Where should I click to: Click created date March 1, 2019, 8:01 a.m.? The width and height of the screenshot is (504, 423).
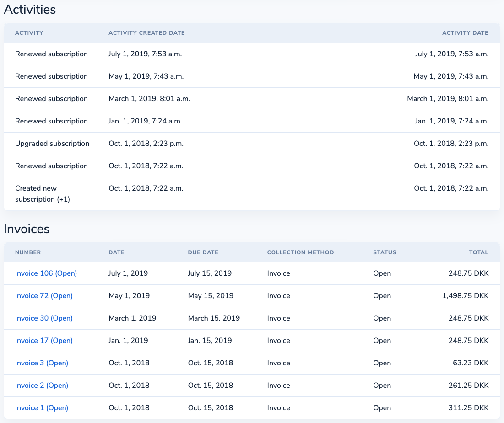tap(150, 99)
